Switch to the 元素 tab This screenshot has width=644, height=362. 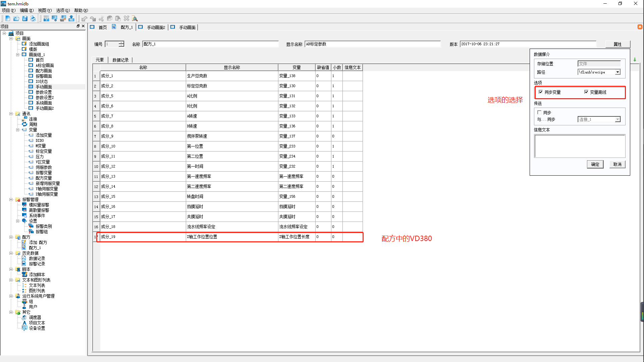(100, 60)
